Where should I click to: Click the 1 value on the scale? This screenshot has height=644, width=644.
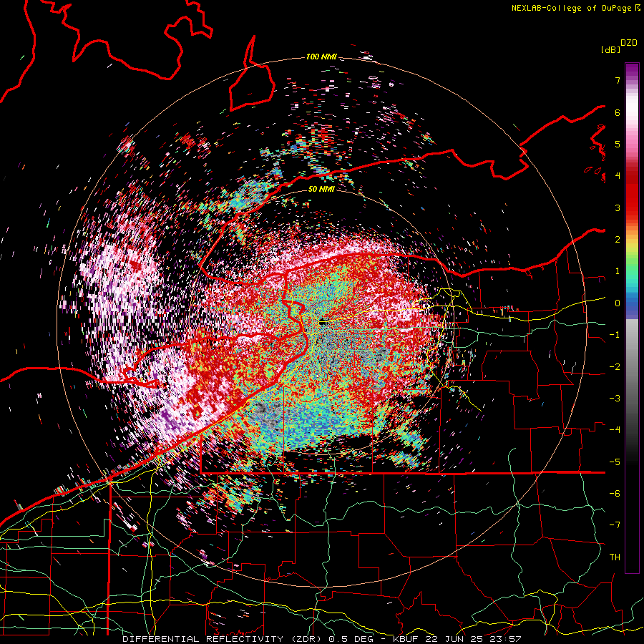618,271
